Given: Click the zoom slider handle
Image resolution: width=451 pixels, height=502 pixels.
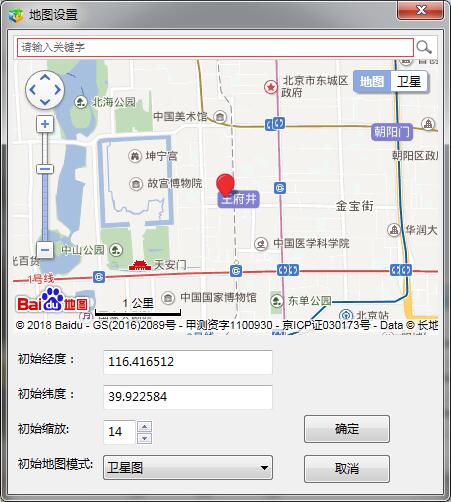Looking at the screenshot, I should click(45, 169).
